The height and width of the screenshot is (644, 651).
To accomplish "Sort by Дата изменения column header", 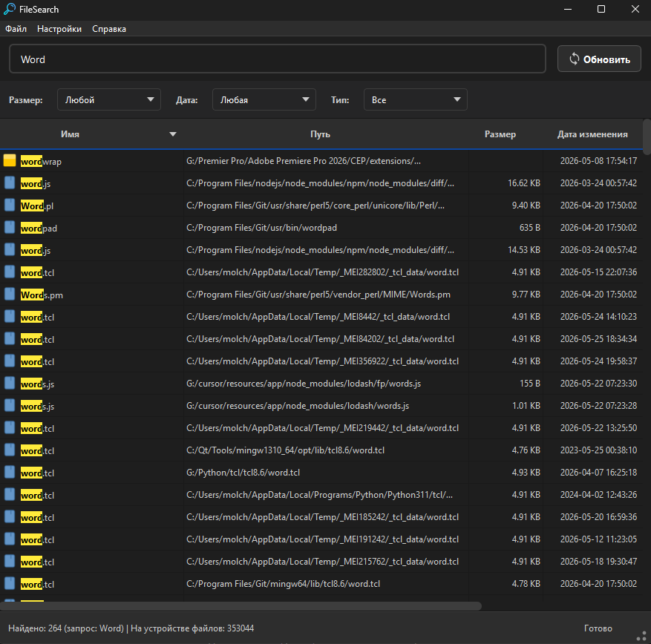I will click(x=592, y=134).
